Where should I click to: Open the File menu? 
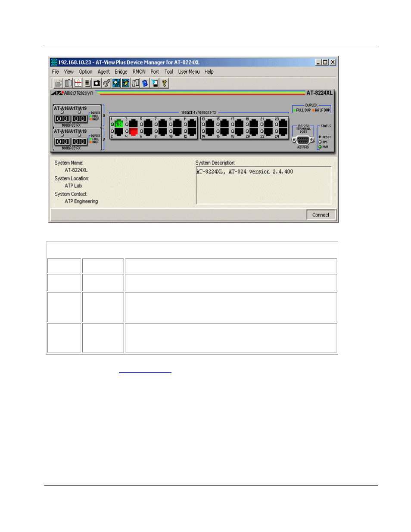56,72
